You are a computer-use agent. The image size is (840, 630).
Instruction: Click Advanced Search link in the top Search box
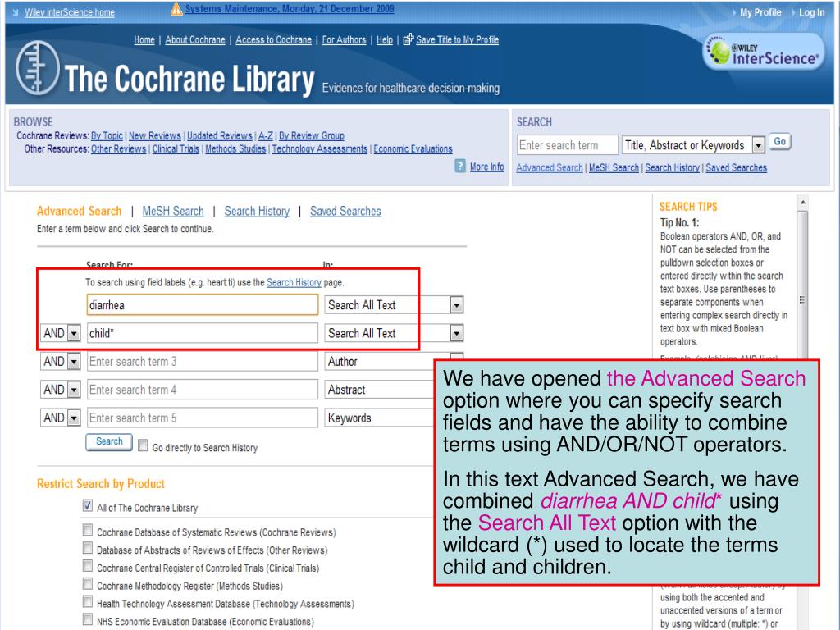550,167
